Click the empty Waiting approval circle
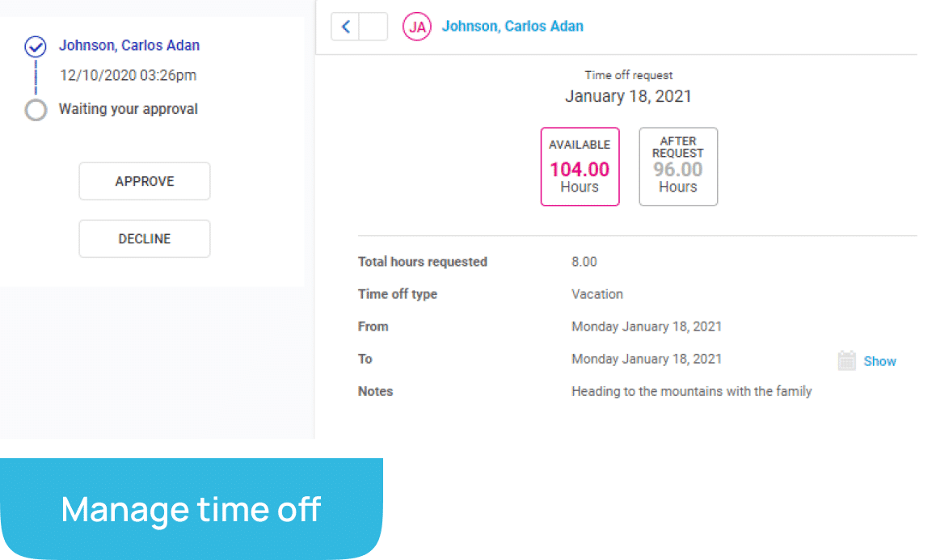Viewport: 936px width, 560px height. point(36,110)
